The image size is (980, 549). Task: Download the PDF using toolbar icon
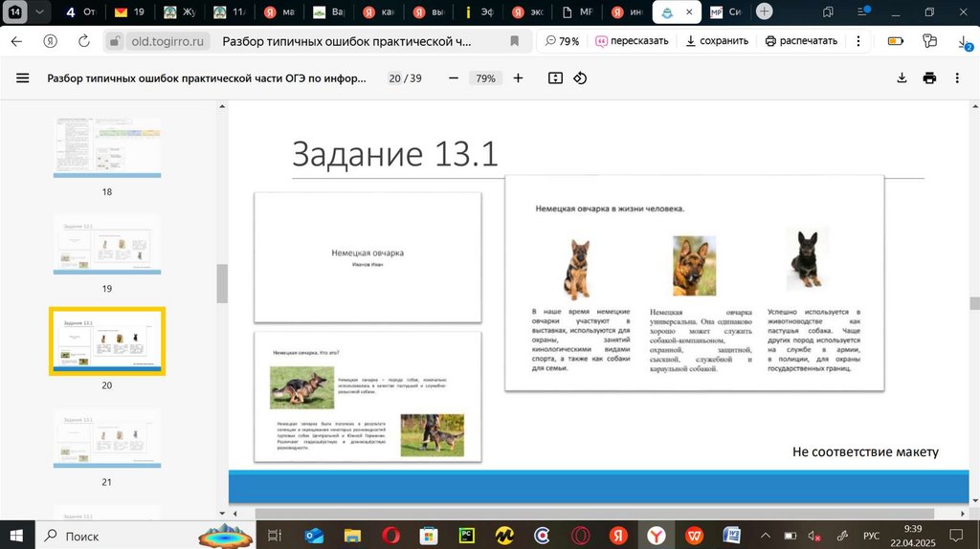click(902, 78)
